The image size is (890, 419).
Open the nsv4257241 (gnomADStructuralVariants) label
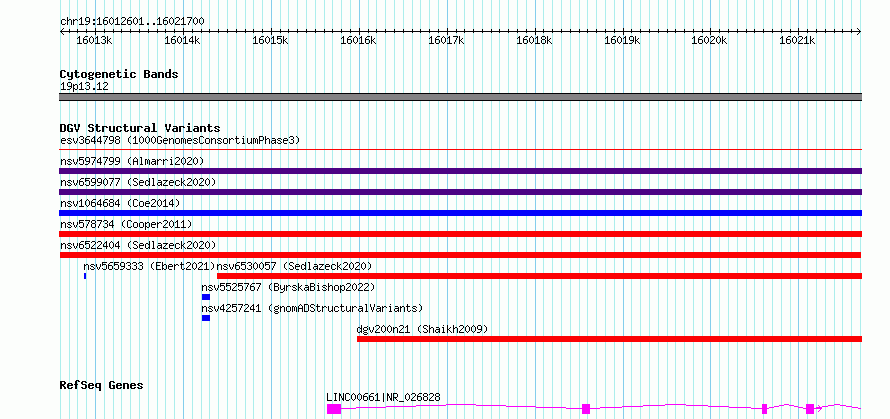pyautogui.click(x=312, y=308)
